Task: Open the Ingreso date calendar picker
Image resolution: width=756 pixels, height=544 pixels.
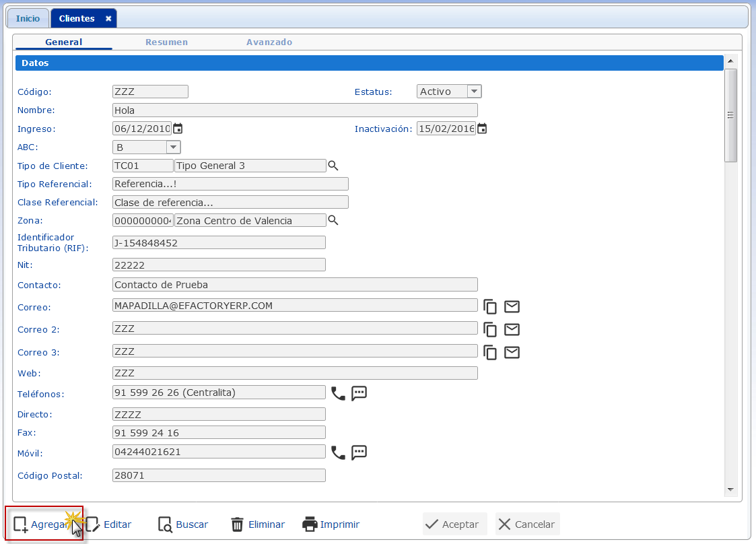Action: coord(178,129)
